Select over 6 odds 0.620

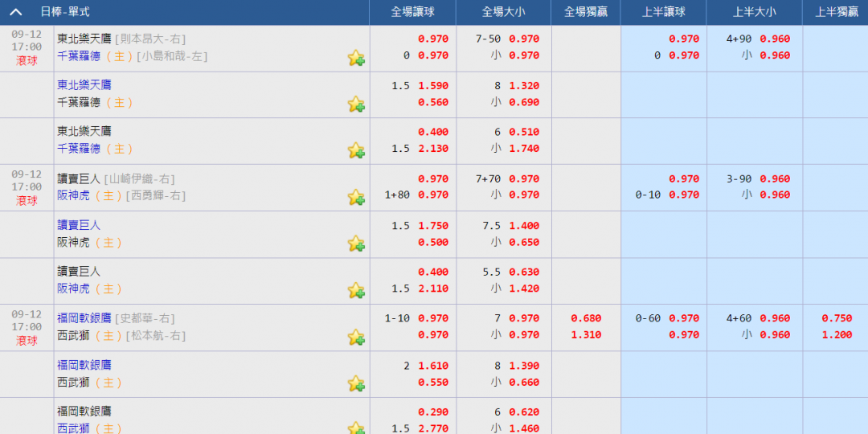(524, 412)
